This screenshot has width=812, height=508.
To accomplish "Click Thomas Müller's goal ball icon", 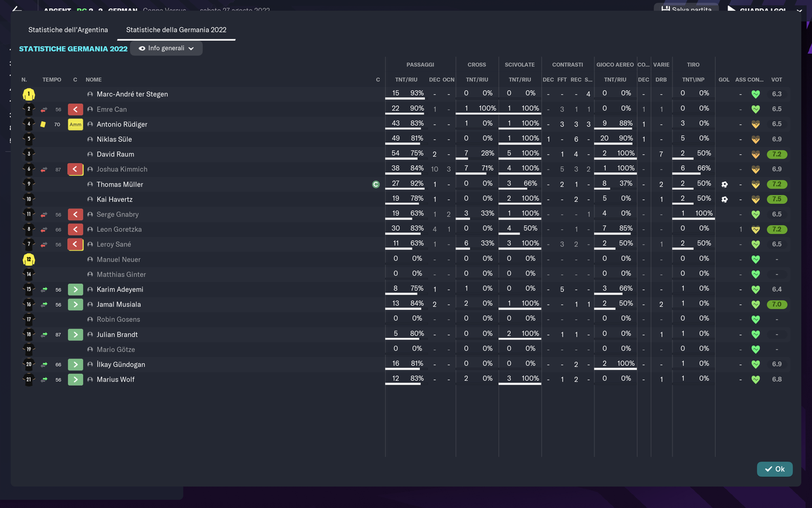I will [724, 184].
